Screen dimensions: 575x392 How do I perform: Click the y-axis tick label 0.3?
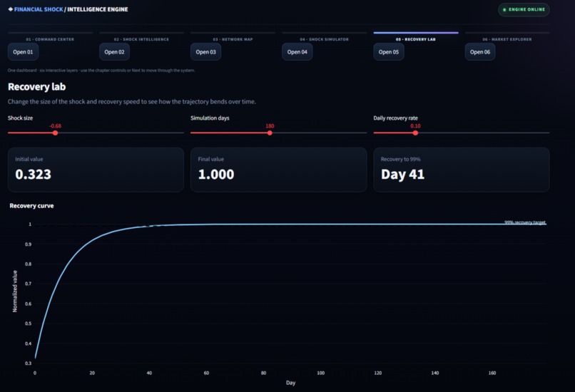tap(29, 363)
